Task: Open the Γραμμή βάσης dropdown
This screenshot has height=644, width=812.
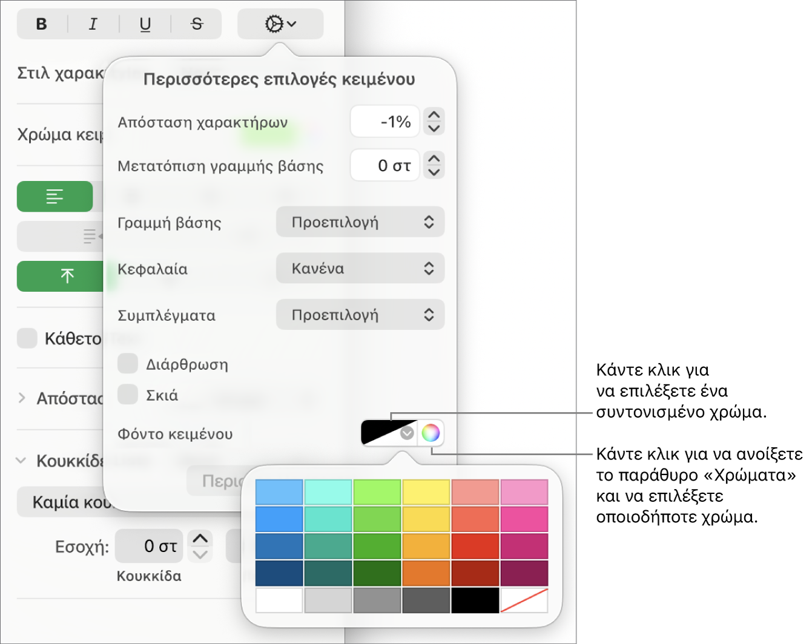Action: [x=360, y=222]
